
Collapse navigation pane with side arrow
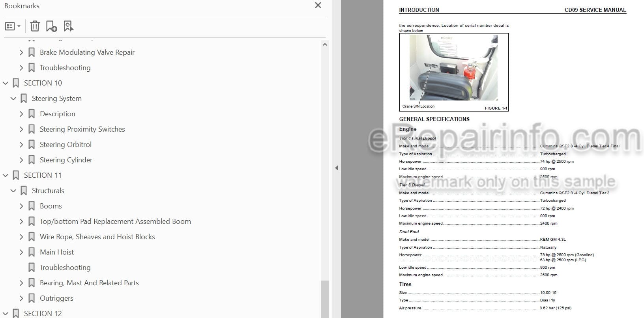tap(337, 168)
